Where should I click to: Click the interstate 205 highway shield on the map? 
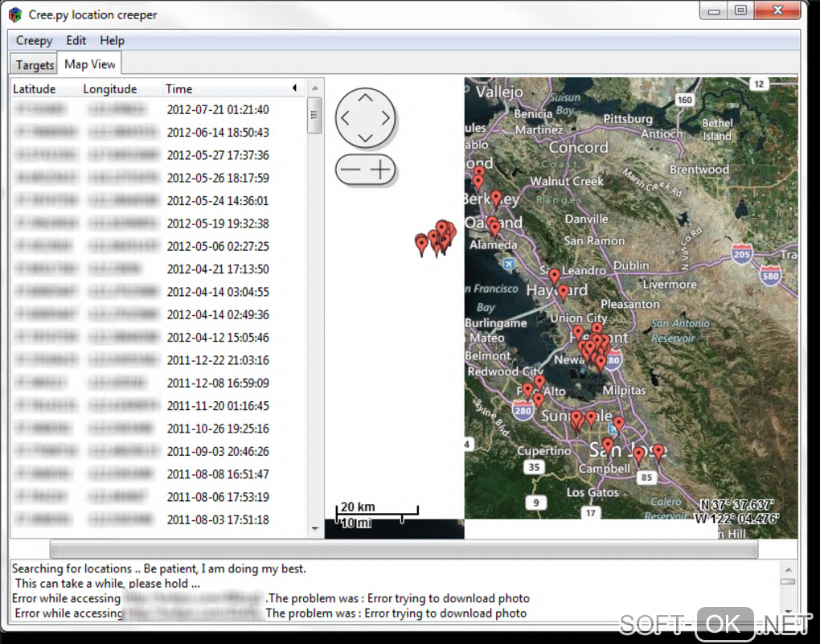click(742, 254)
